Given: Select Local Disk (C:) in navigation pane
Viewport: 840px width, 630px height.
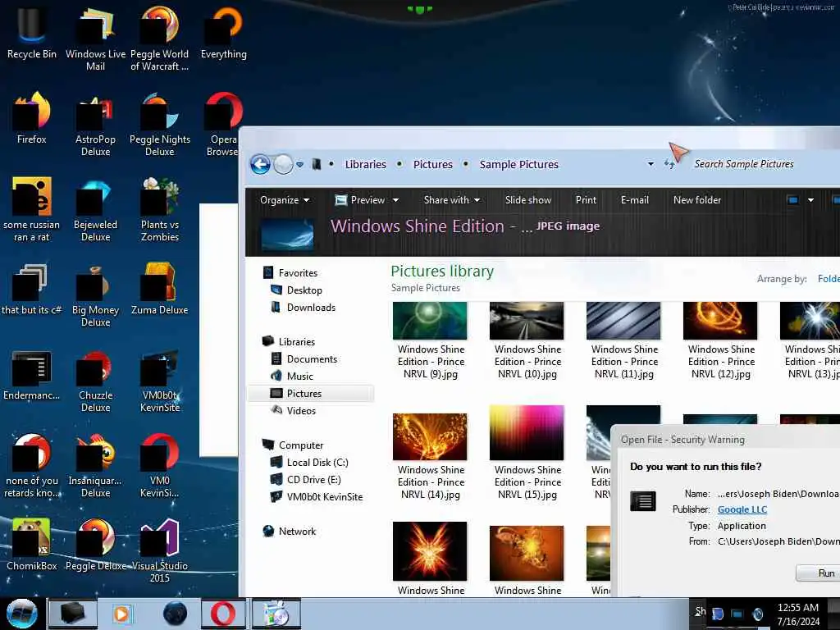Looking at the screenshot, I should tap(309, 463).
